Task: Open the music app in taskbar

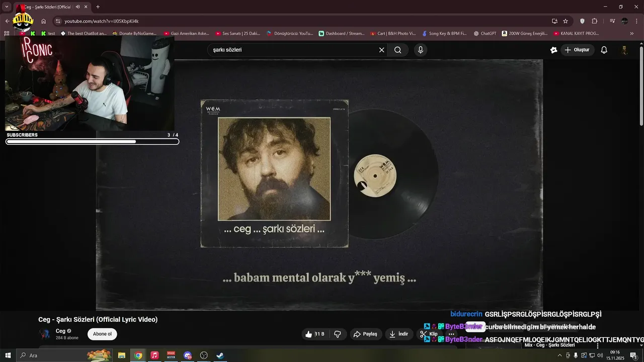Action: click(154, 355)
